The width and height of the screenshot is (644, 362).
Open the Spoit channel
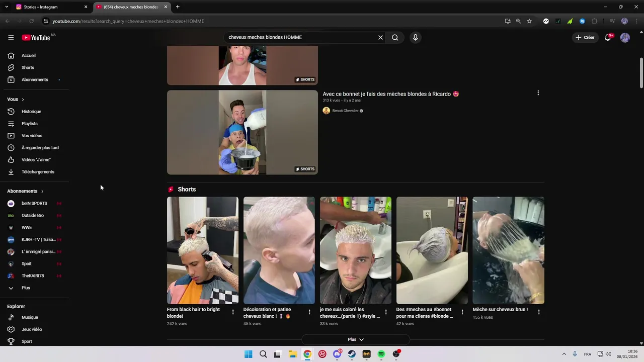pyautogui.click(x=34, y=263)
